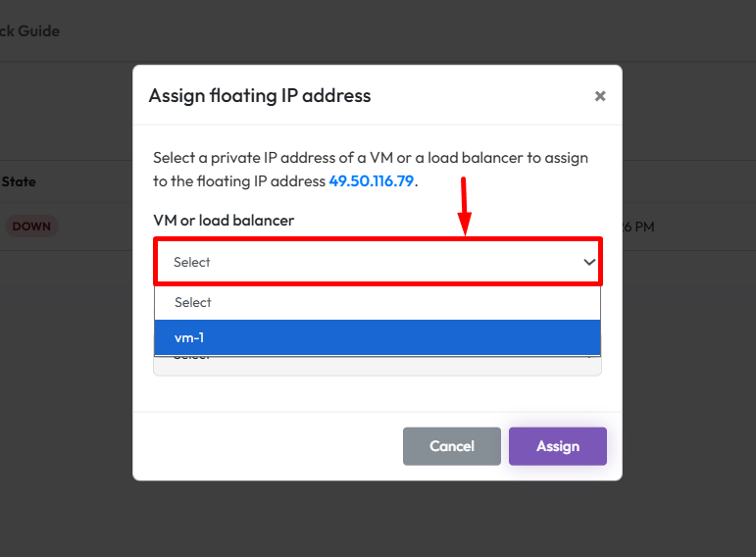Open the VM or load balancer dropdown
The height and width of the screenshot is (557, 756).
click(x=378, y=262)
